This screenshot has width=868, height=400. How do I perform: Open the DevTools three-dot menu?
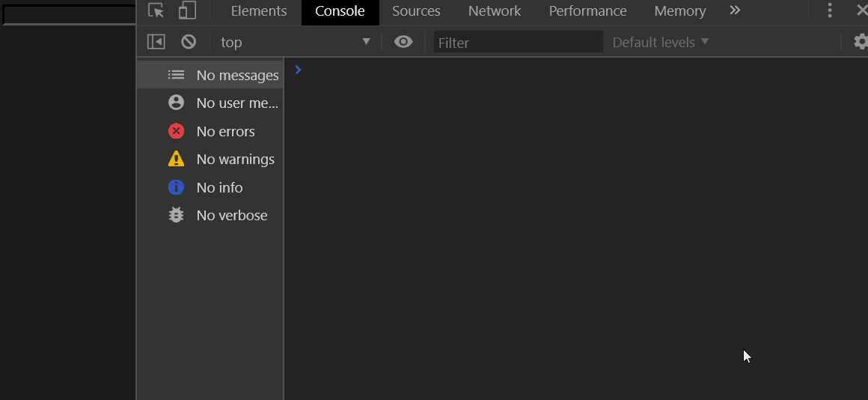829,10
